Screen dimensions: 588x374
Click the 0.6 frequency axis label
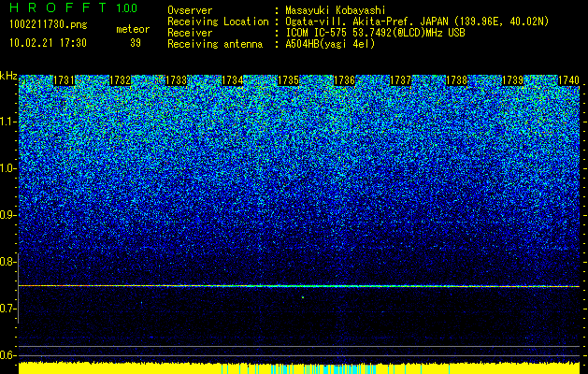(8, 355)
